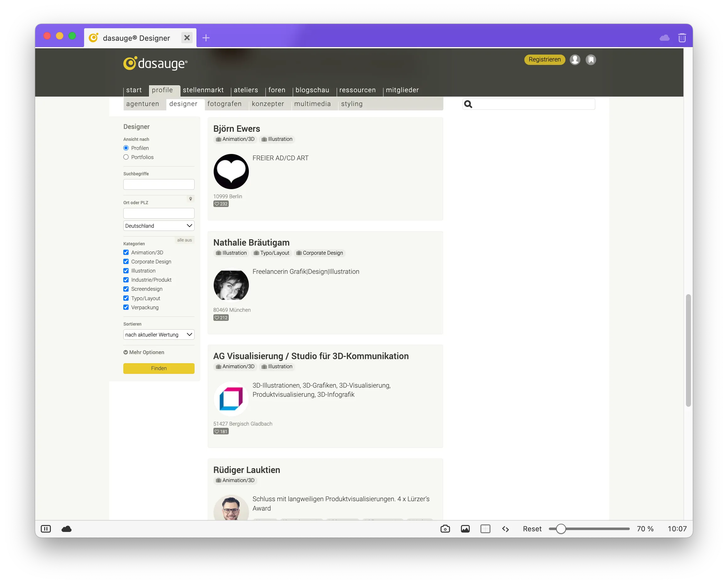Open the Deutschland country dropdown

click(159, 226)
